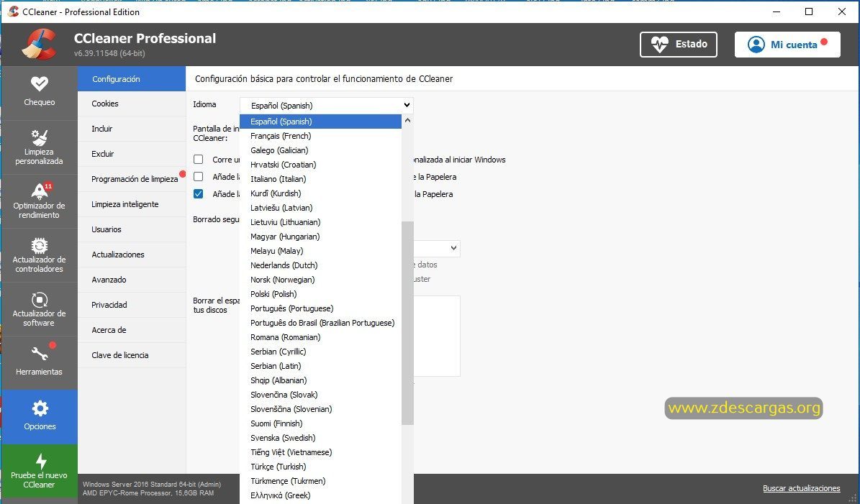Open the Privacidad tab

tap(132, 305)
